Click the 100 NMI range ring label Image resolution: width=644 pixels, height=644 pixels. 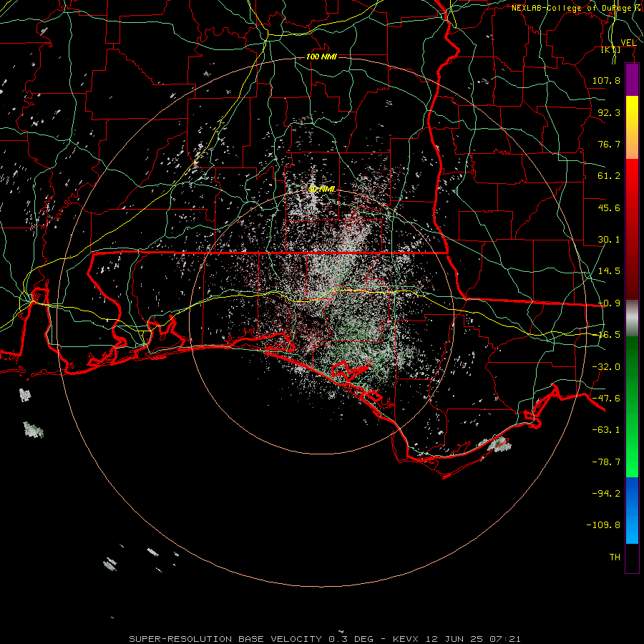(x=321, y=57)
